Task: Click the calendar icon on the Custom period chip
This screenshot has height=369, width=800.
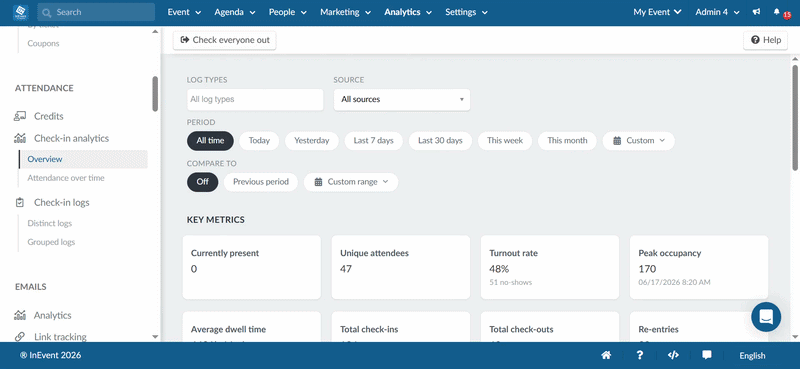Action: click(617, 140)
